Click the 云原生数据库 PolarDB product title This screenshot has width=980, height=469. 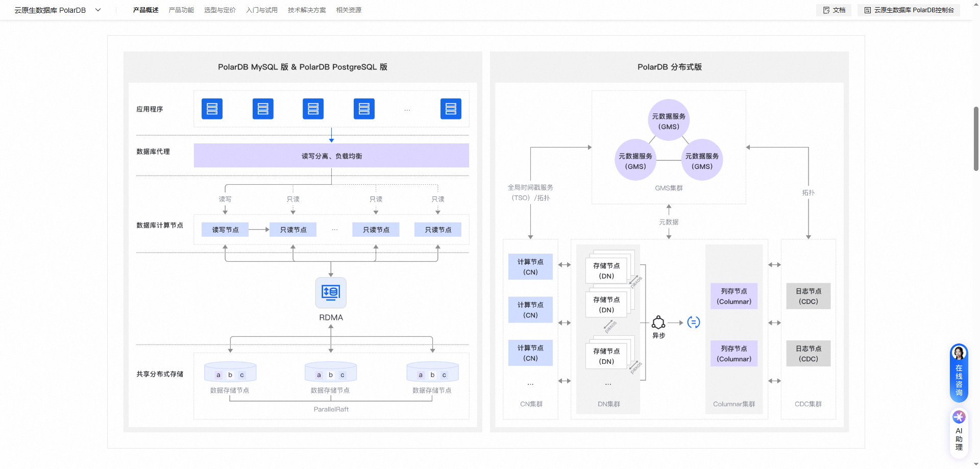50,10
